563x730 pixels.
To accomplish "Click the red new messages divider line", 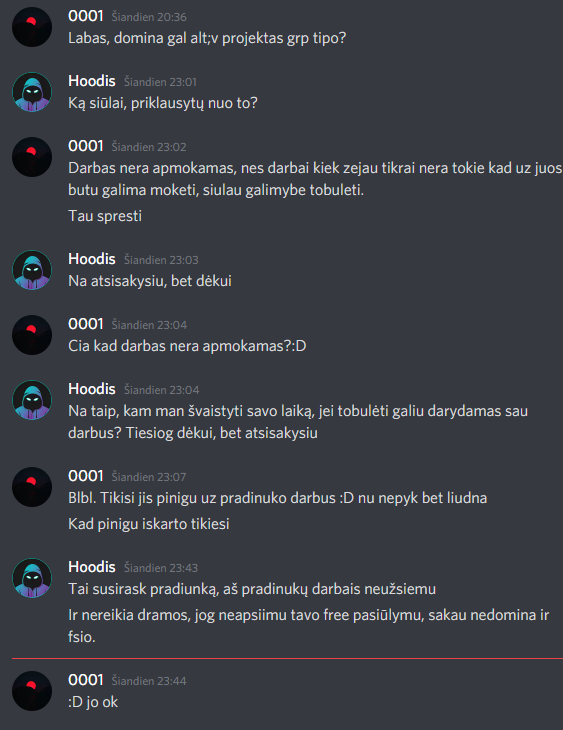I will pos(287,659).
